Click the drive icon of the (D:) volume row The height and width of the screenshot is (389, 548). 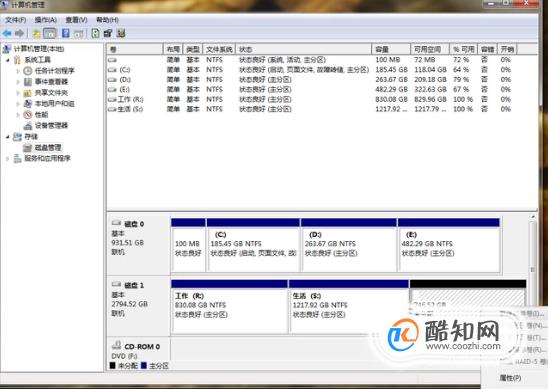coord(112,80)
